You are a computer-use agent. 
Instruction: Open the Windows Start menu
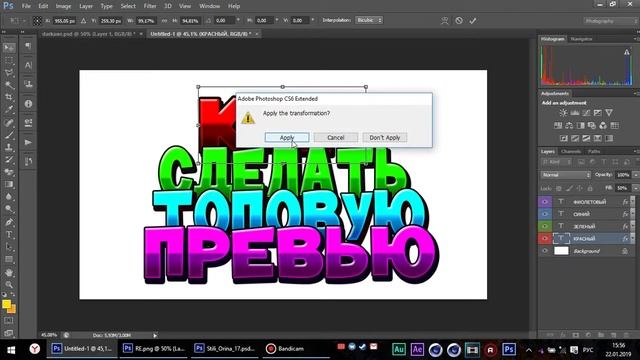tap(11, 349)
